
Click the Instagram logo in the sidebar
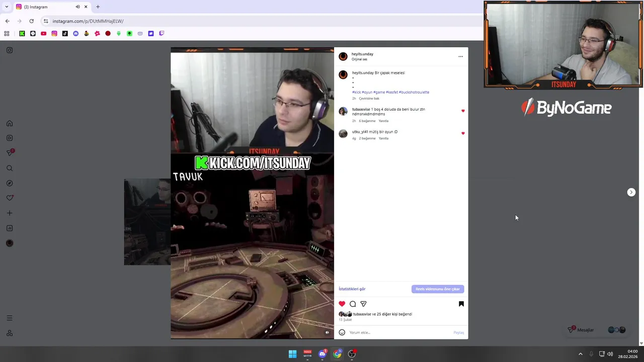coord(10,50)
